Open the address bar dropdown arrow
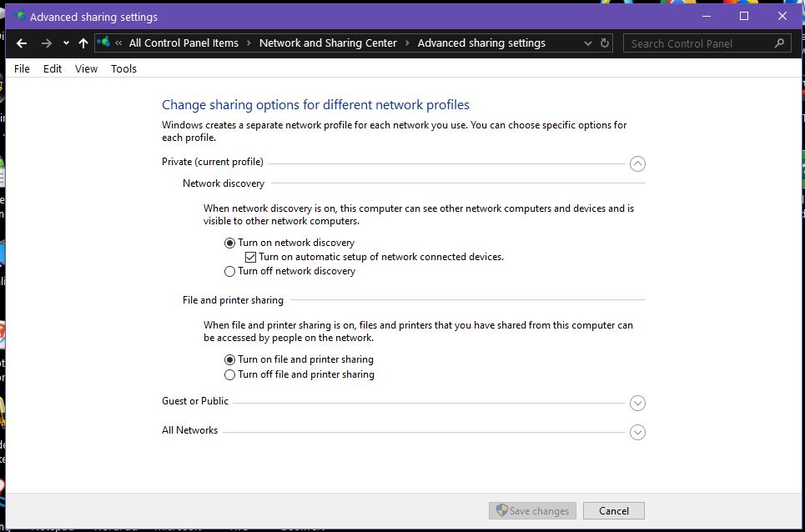Image resolution: width=805 pixels, height=532 pixels. [x=588, y=43]
